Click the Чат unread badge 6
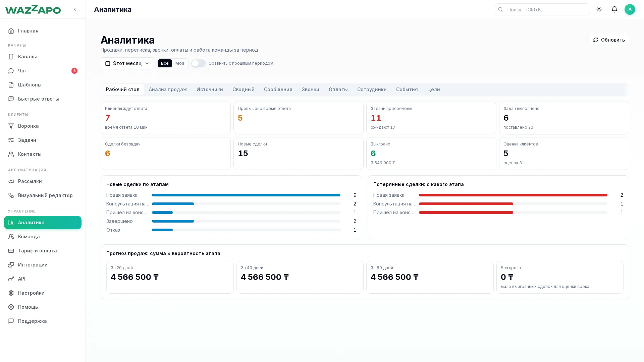 [x=74, y=71]
